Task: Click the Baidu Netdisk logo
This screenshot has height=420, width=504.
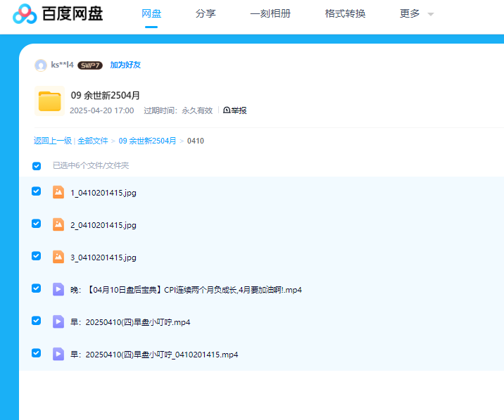Action: [x=58, y=13]
